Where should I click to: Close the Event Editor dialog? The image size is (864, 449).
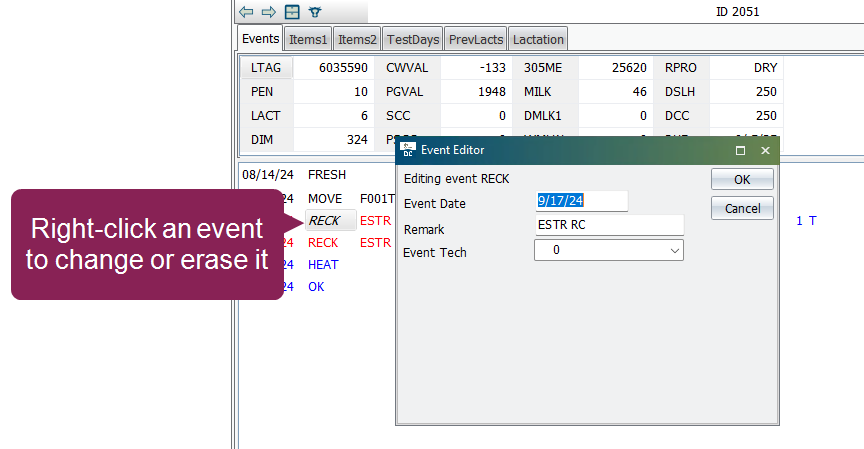tap(766, 150)
